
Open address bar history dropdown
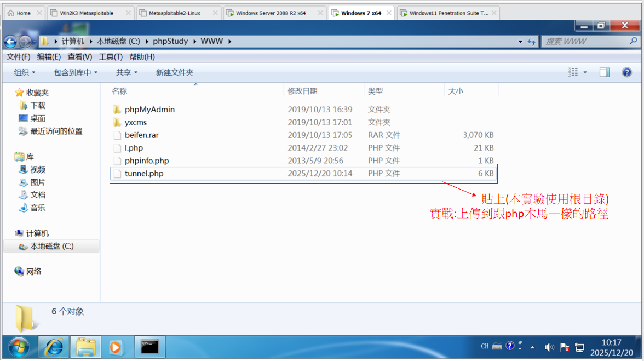[520, 42]
